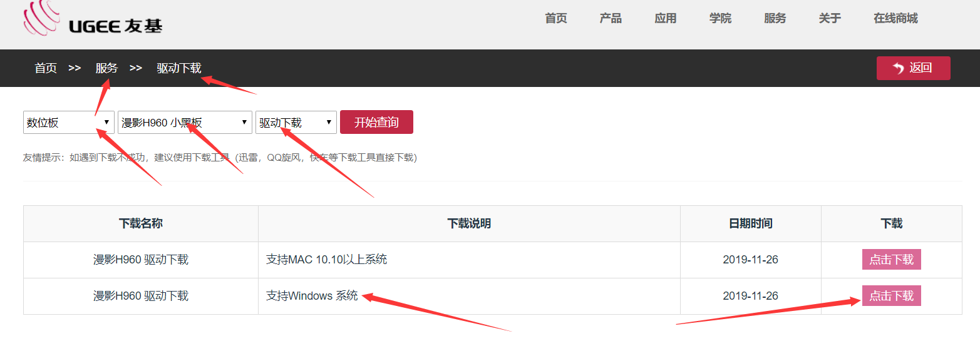
Task: Click the 开始查询 button
Action: (376, 122)
